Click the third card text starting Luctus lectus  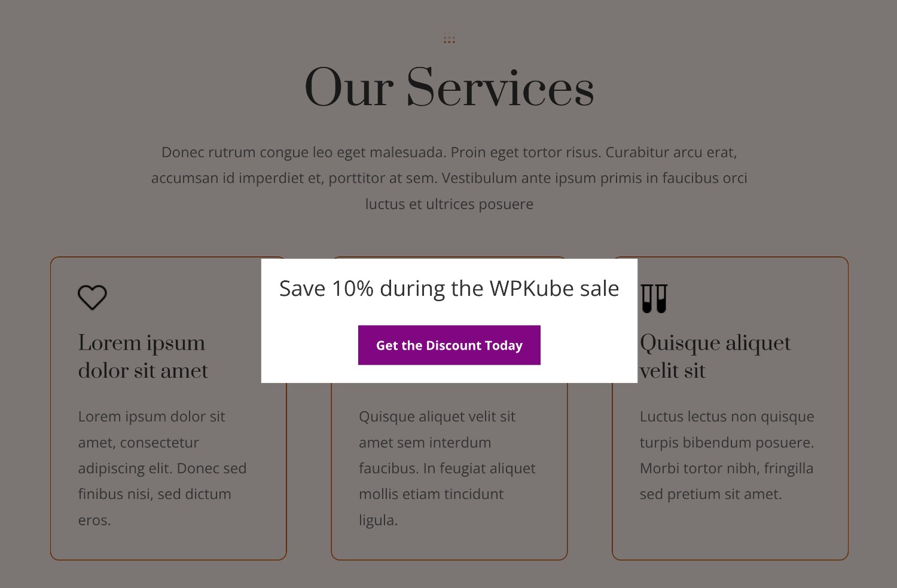point(727,416)
